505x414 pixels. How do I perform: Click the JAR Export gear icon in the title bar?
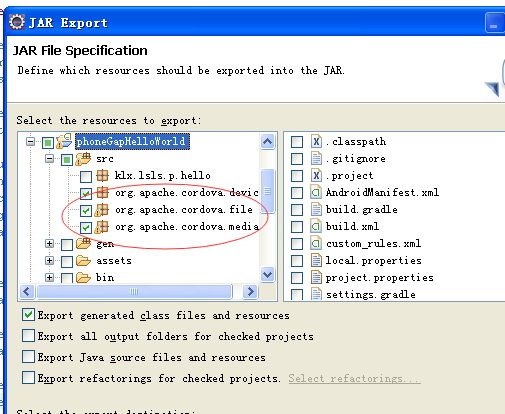[x=17, y=22]
